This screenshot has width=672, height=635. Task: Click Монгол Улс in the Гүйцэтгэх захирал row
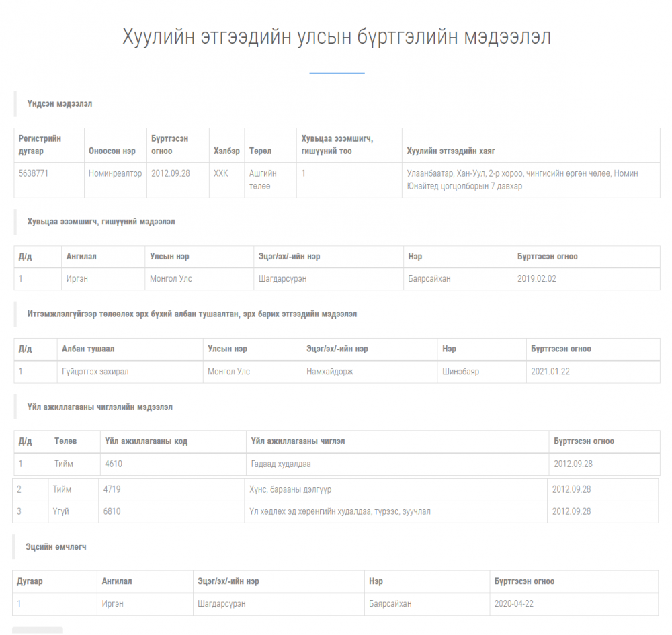pyautogui.click(x=228, y=372)
